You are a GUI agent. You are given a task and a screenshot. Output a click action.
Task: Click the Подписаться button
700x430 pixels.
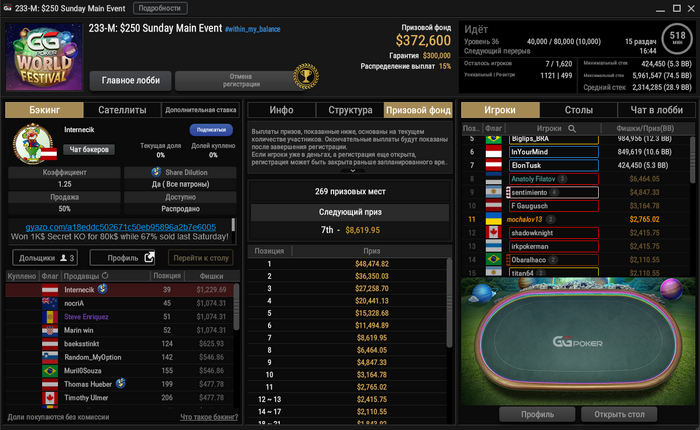point(211,130)
